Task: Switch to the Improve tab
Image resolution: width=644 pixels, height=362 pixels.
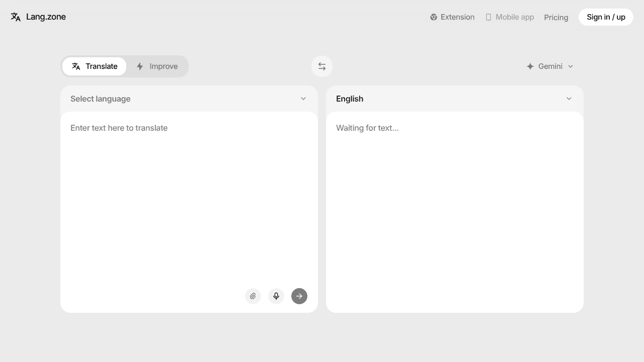Action: [157, 66]
